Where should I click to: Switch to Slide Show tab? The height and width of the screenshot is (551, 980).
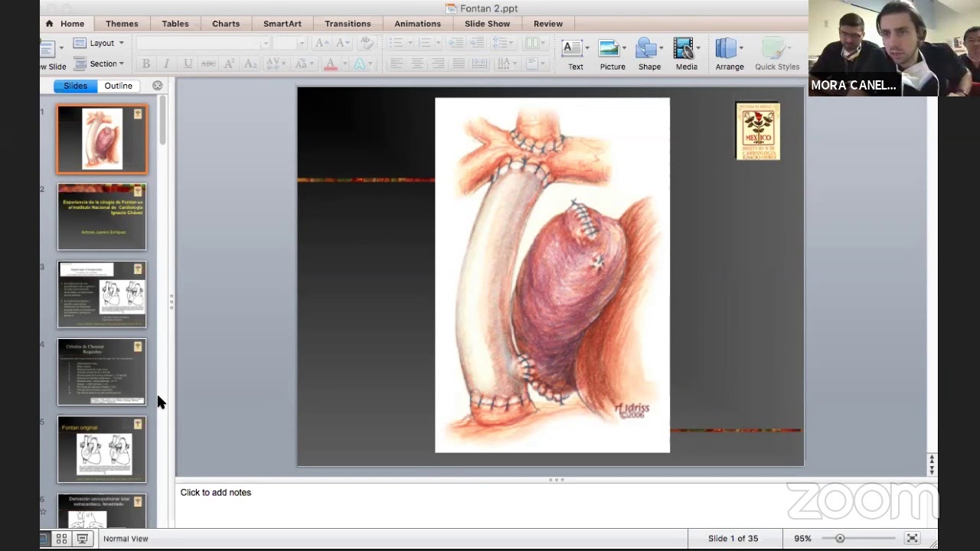[487, 24]
